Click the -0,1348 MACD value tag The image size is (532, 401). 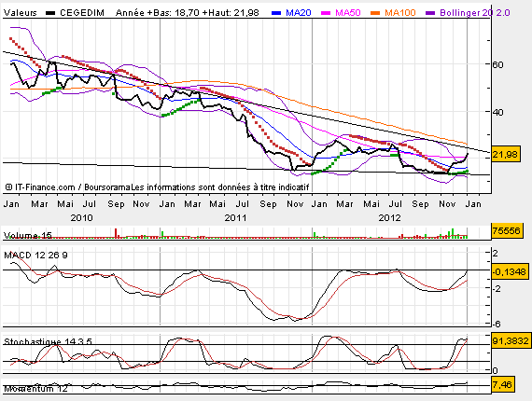tap(510, 271)
